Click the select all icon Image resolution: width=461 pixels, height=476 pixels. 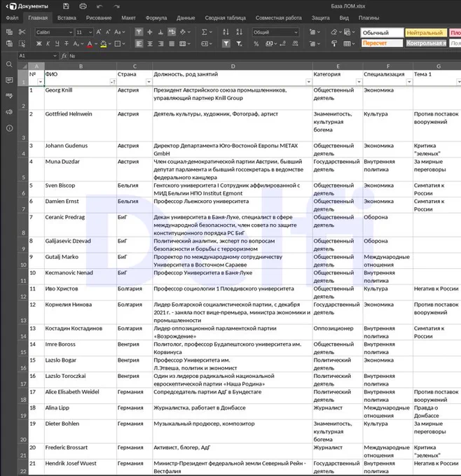point(22,43)
